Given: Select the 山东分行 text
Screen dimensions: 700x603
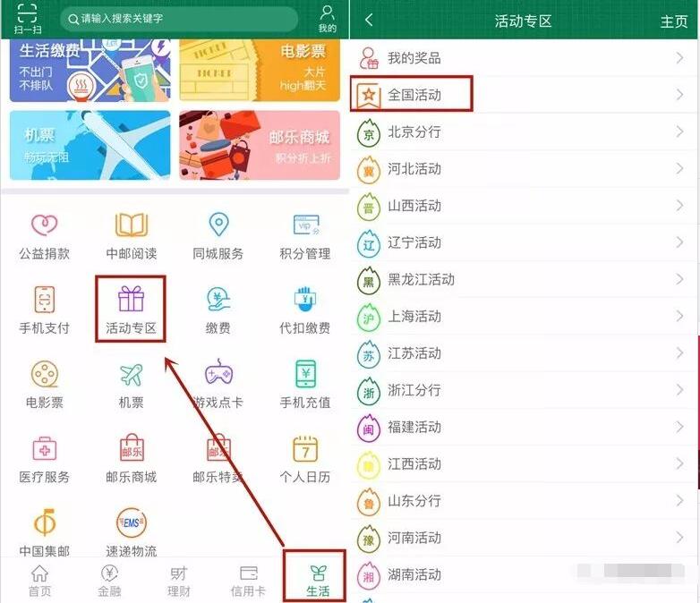Looking at the screenshot, I should click(414, 501).
